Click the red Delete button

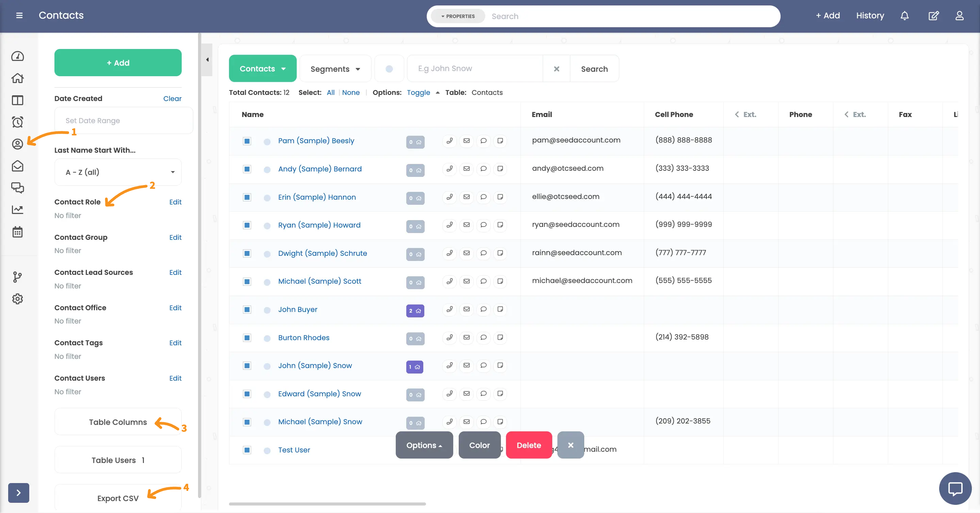528,445
